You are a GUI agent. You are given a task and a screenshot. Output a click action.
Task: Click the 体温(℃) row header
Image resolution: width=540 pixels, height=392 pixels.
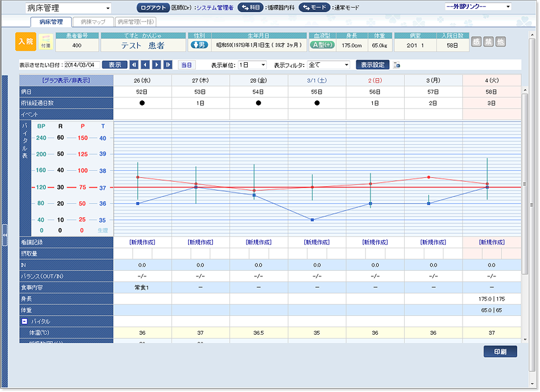pyautogui.click(x=66, y=333)
